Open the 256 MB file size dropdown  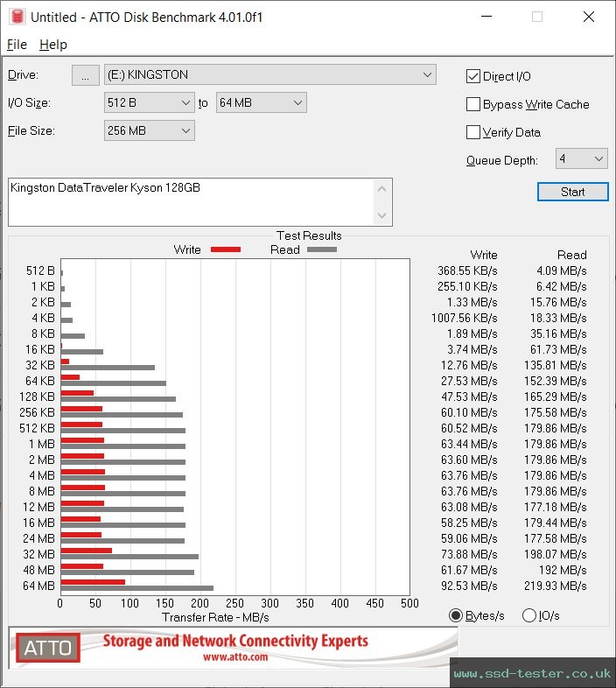click(x=149, y=130)
